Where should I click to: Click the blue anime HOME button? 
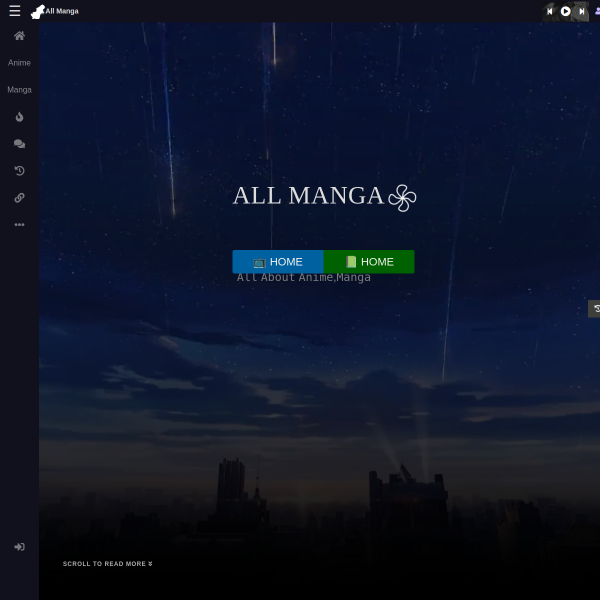tap(278, 262)
